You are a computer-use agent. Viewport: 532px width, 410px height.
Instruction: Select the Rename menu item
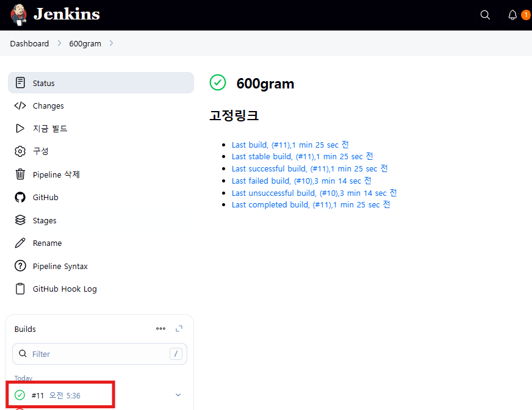coord(101,243)
